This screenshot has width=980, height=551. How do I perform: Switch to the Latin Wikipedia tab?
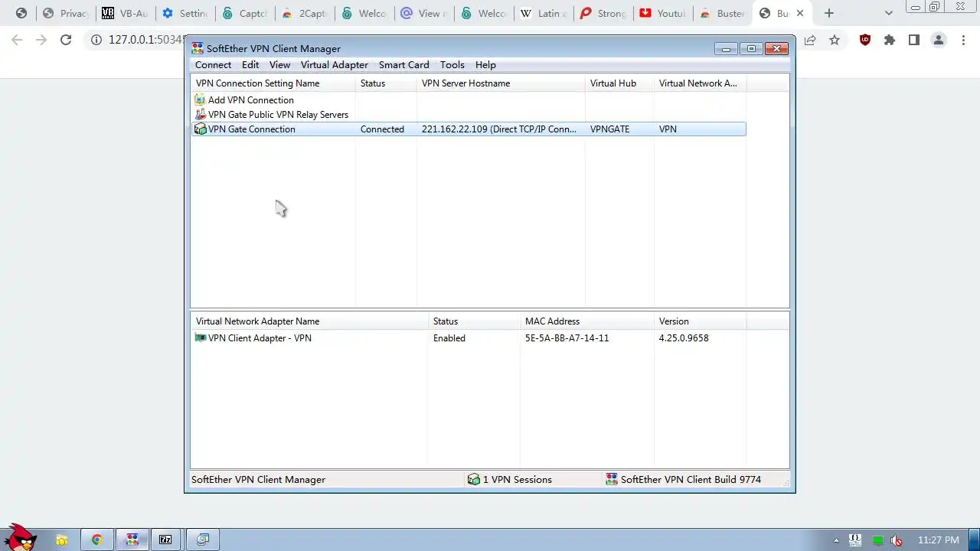pos(543,13)
